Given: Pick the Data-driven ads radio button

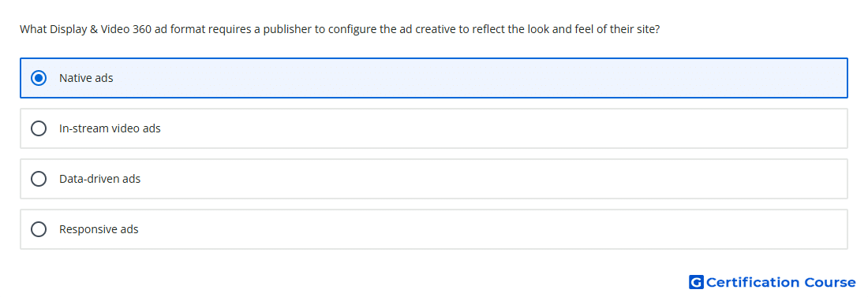Looking at the screenshot, I should pos(39,179).
